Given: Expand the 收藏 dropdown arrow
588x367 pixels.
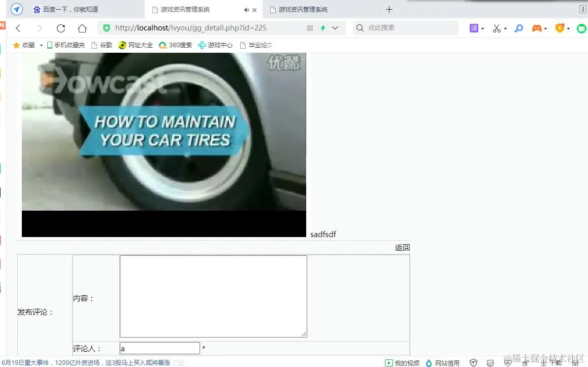Looking at the screenshot, I should 41,45.
